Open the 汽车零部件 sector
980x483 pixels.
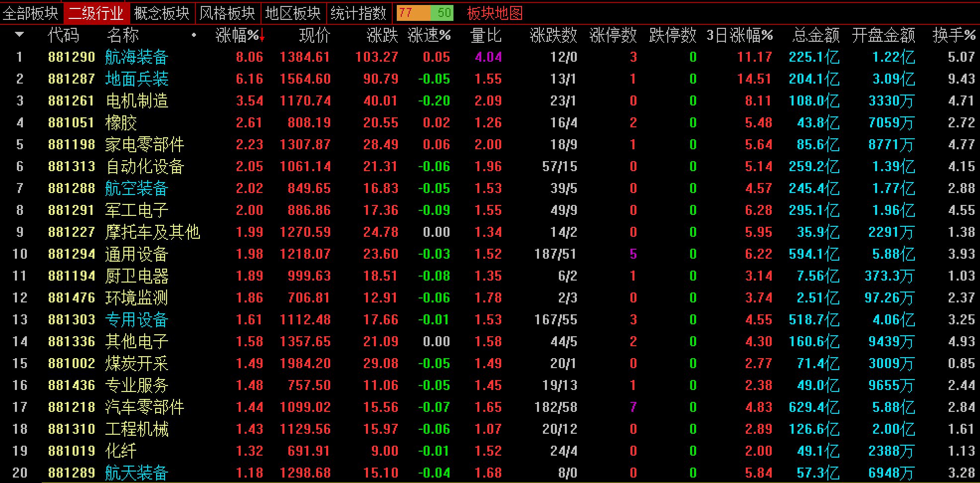(145, 407)
